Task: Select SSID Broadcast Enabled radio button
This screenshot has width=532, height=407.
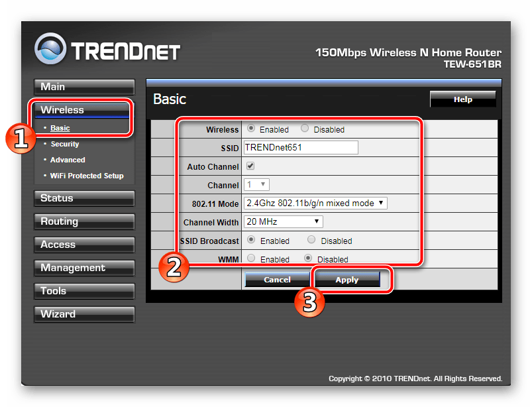Action: 251,240
